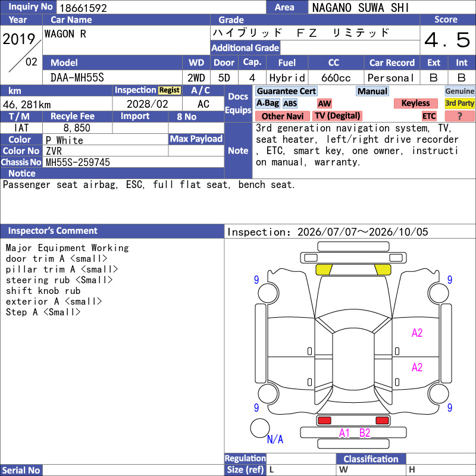Click the red question mark badge

point(459,116)
